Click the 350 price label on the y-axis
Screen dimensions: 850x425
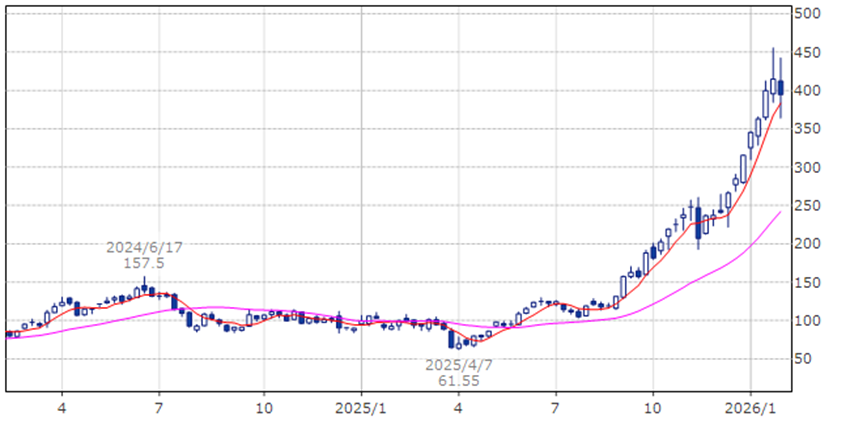[x=807, y=129]
